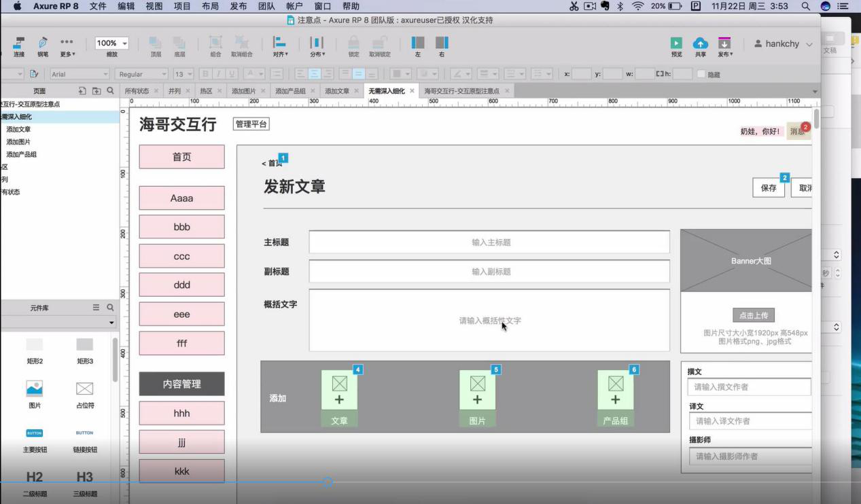Viewport: 861px width, 504px height.
Task: Click the 内容管理 dark button
Action: (181, 384)
